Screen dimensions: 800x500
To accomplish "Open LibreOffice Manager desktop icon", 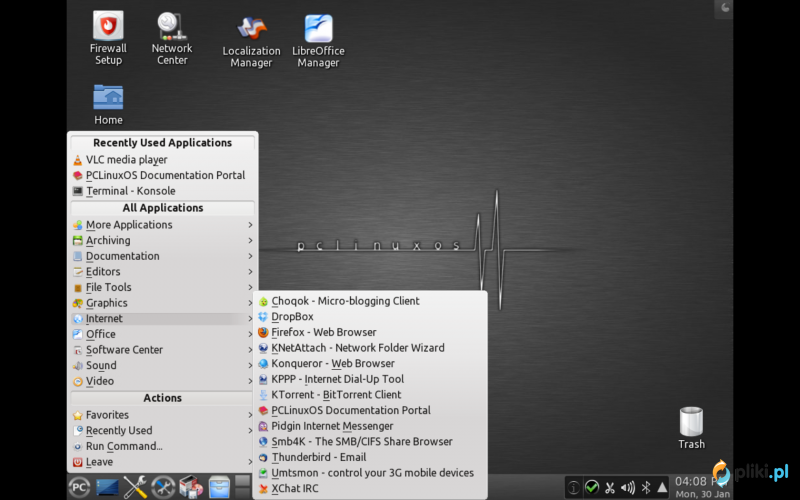I will [x=318, y=41].
